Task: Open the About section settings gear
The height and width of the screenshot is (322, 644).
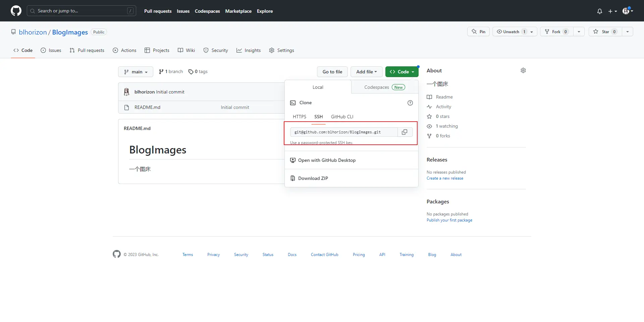Action: 523,70
